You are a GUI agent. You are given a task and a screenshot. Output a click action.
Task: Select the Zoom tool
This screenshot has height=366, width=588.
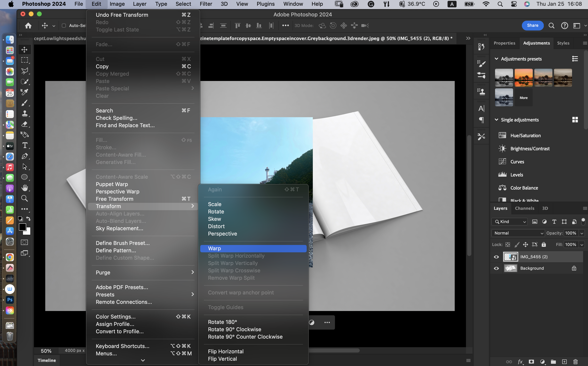click(25, 199)
